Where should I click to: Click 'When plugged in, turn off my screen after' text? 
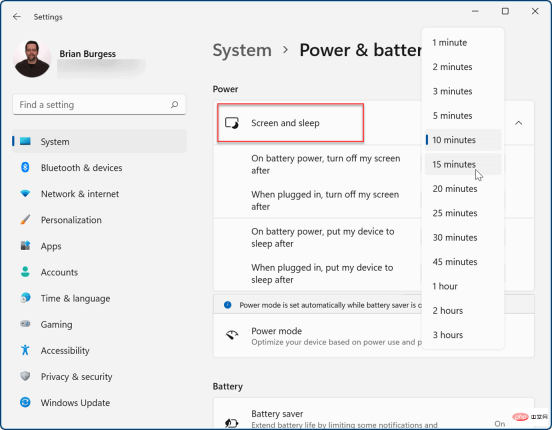325,200
